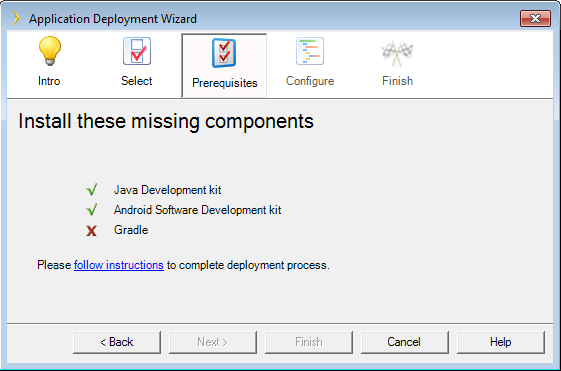Switch to the Select step label
The height and width of the screenshot is (371, 561).
point(136,81)
